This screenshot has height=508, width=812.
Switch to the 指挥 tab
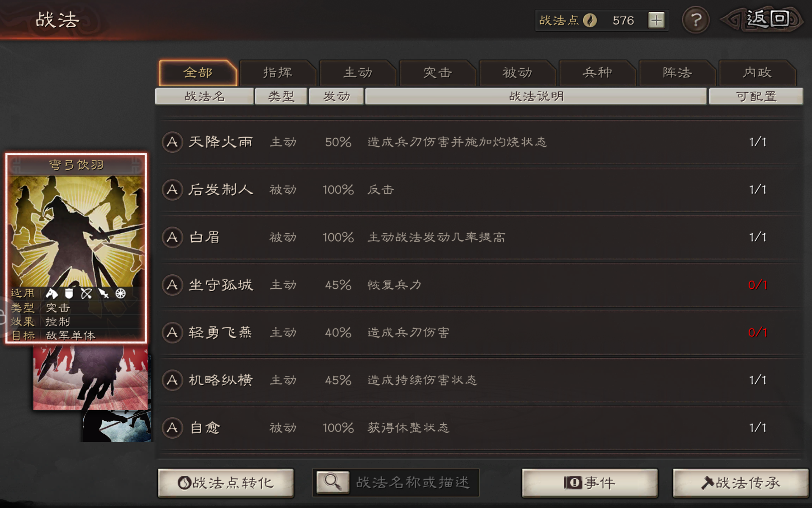278,73
